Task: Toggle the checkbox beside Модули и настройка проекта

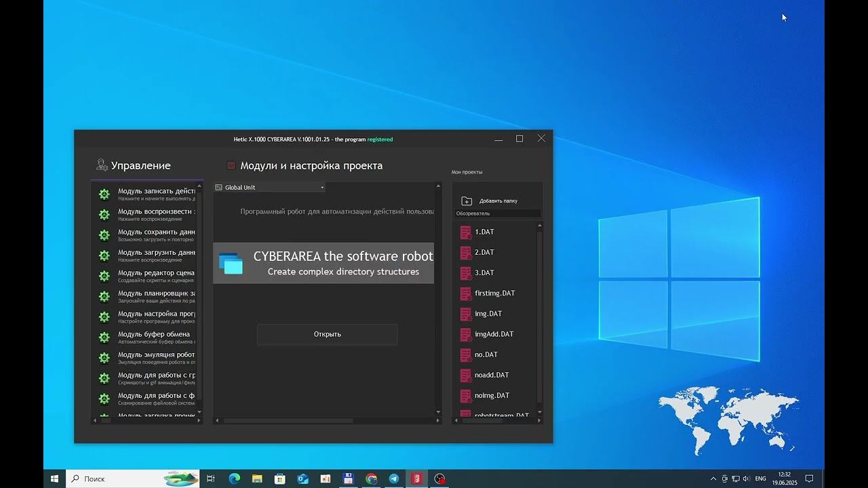Action: click(x=231, y=165)
